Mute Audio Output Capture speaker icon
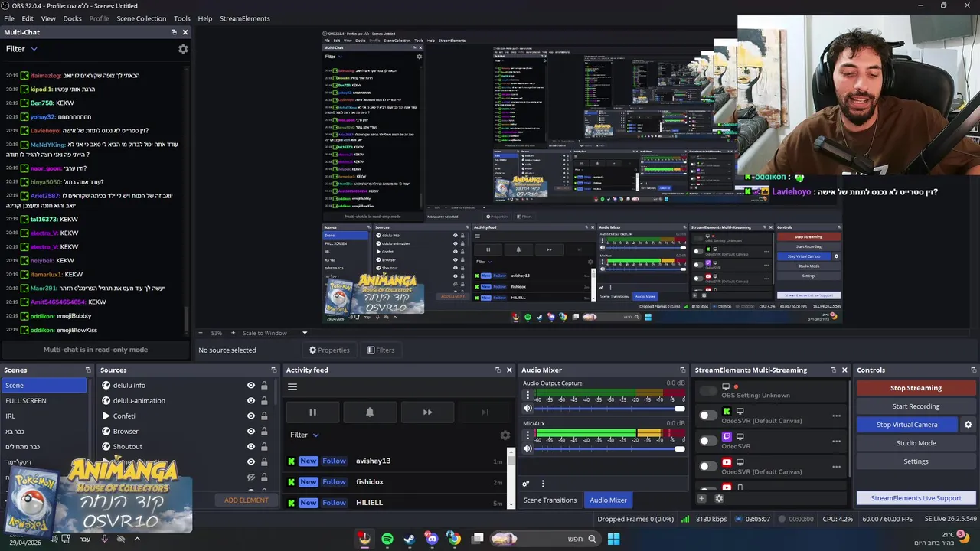The width and height of the screenshot is (980, 551). click(527, 409)
